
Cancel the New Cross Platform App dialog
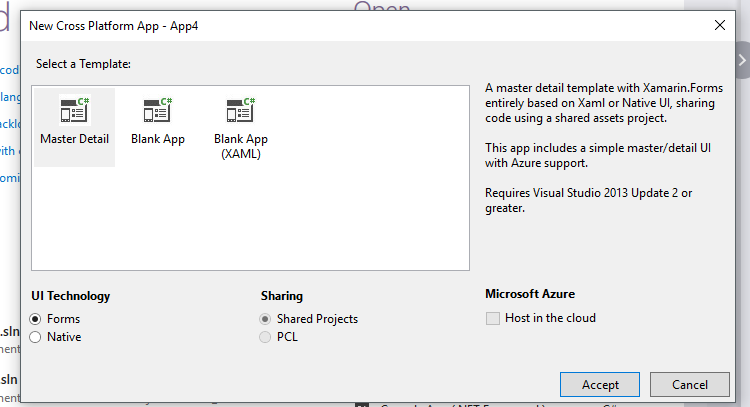pos(690,385)
